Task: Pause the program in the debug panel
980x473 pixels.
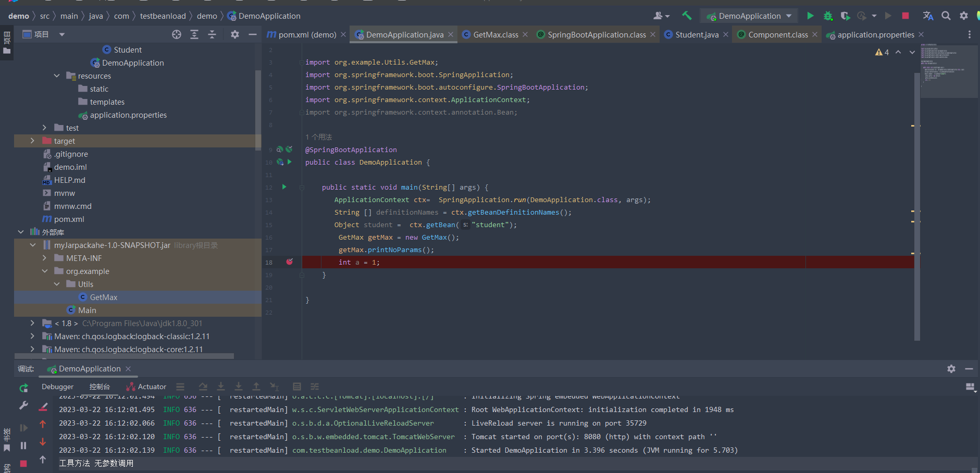Action: [x=23, y=445]
